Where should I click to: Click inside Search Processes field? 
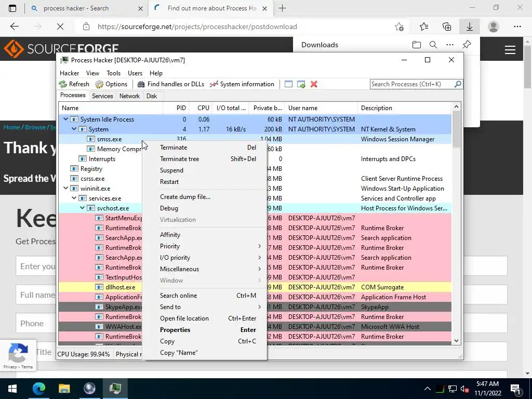[412, 84]
